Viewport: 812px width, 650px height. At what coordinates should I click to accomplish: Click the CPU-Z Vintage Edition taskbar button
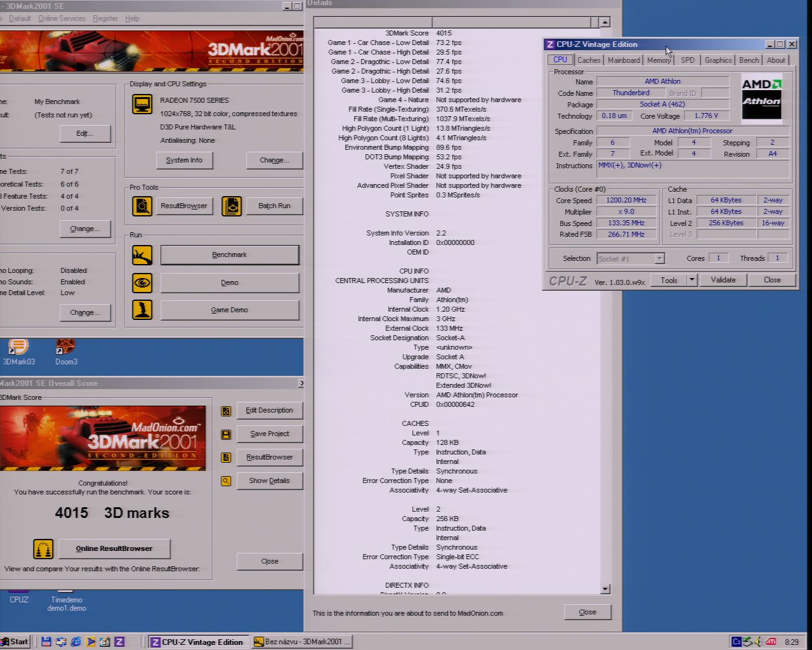click(198, 642)
